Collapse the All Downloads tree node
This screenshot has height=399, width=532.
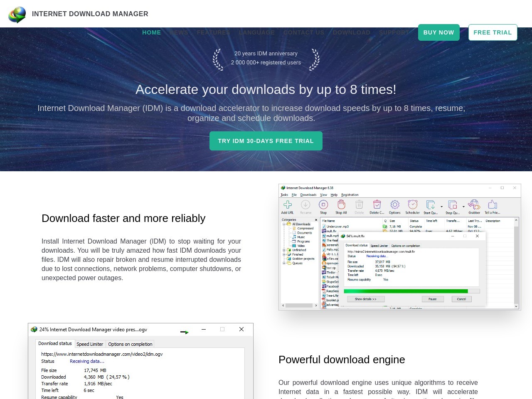coord(284,224)
